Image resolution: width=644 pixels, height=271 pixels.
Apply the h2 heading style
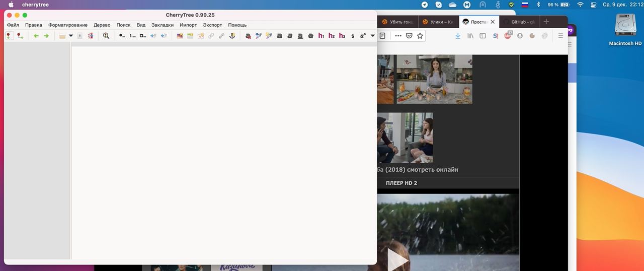point(332,36)
